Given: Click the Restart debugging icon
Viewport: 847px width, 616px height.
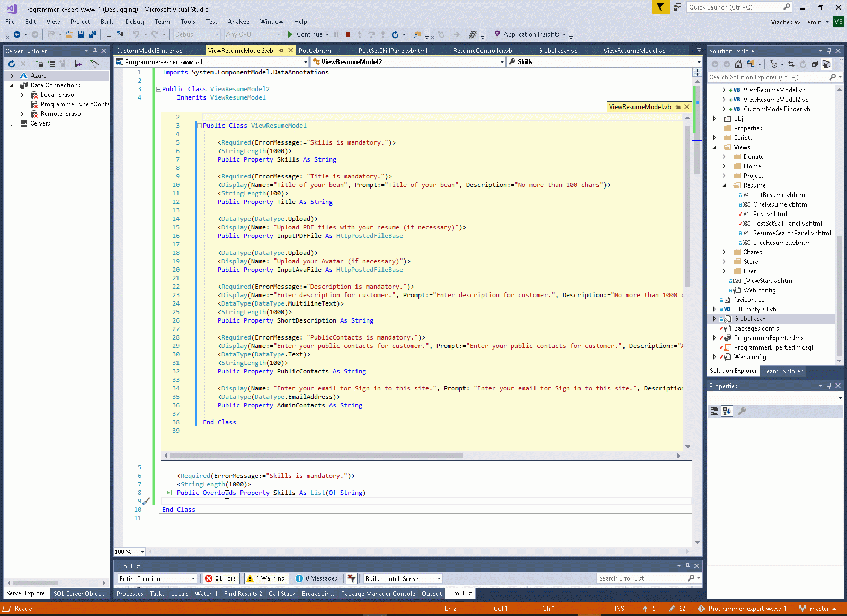Looking at the screenshot, I should pyautogui.click(x=395, y=34).
